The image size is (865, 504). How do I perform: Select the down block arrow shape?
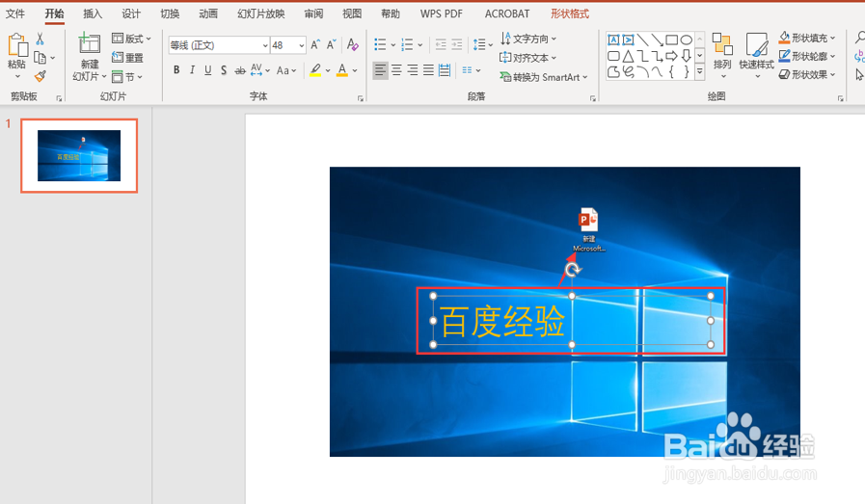[x=686, y=56]
